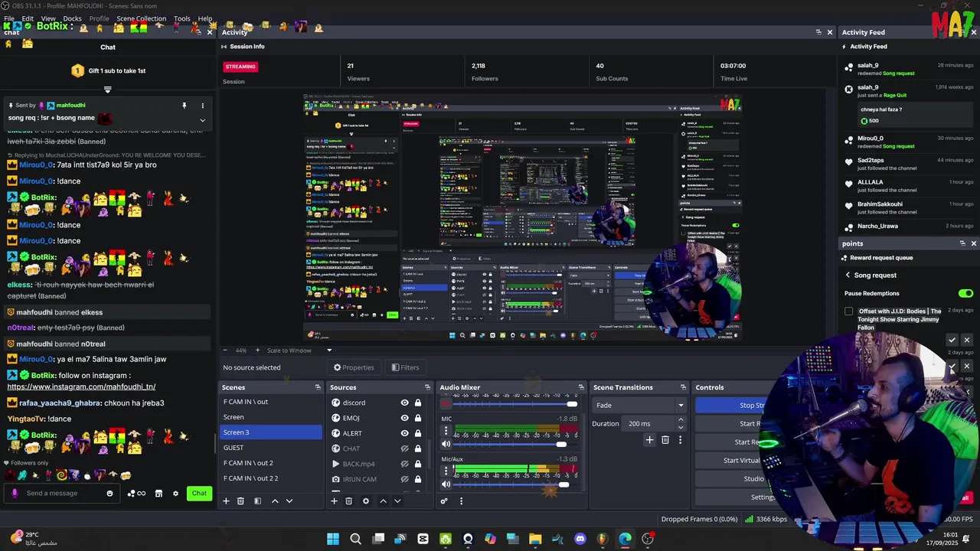The height and width of the screenshot is (551, 980).
Task: Open transition properties three-dot icon
Action: [680, 440]
